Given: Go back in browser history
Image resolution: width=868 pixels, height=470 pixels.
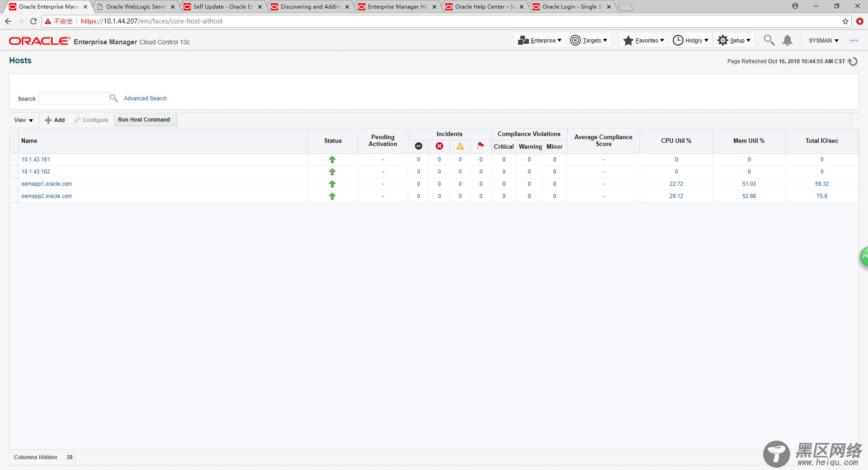Looking at the screenshot, I should click(8, 21).
